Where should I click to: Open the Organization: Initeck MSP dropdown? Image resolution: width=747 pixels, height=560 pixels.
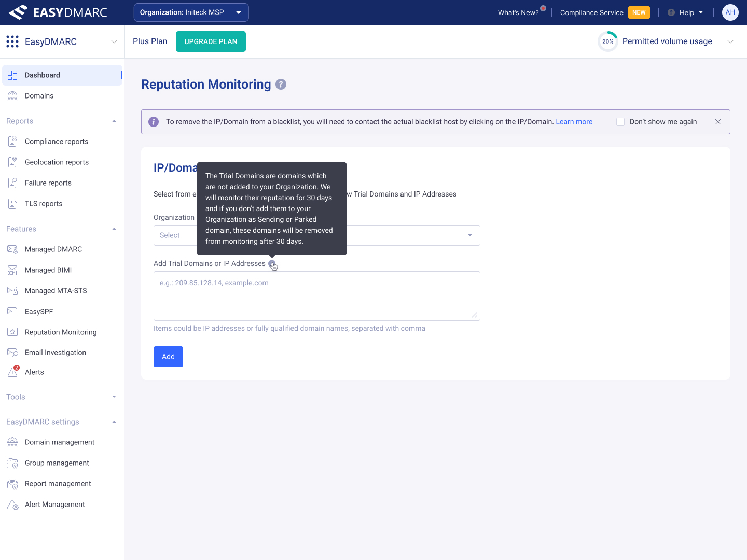coord(191,12)
